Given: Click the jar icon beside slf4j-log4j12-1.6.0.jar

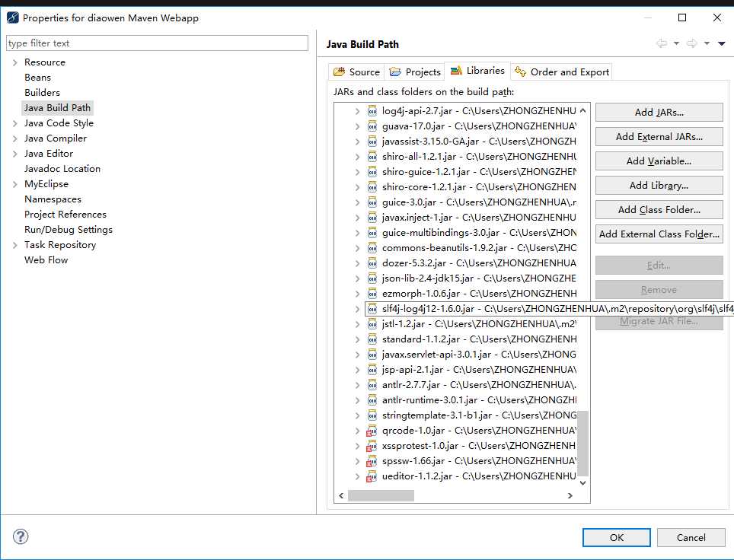Looking at the screenshot, I should tap(372, 309).
